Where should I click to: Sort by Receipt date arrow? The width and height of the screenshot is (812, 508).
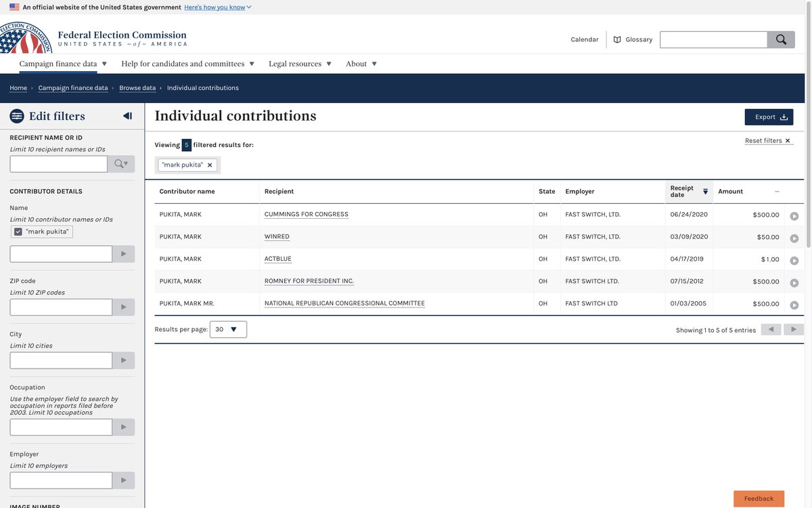pos(705,192)
